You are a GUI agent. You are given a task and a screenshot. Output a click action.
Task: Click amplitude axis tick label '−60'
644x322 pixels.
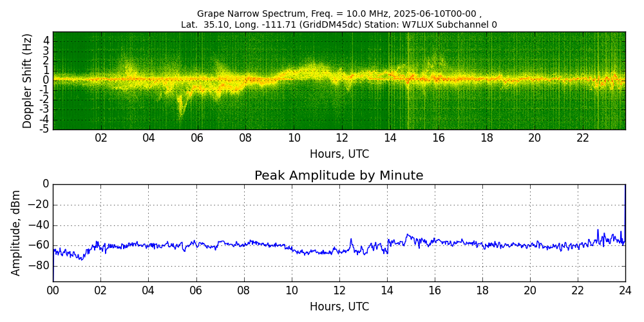(x=39, y=245)
